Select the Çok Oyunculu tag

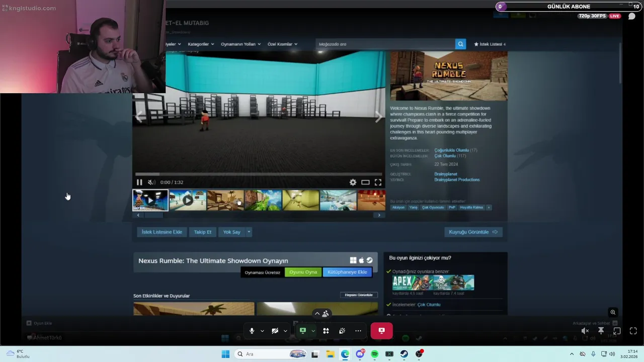pyautogui.click(x=433, y=207)
